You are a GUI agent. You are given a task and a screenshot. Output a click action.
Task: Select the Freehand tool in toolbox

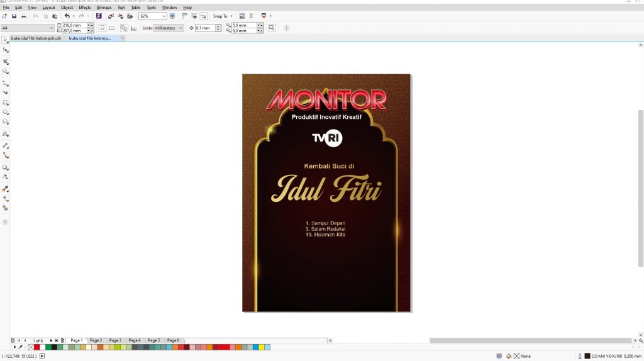5,83
